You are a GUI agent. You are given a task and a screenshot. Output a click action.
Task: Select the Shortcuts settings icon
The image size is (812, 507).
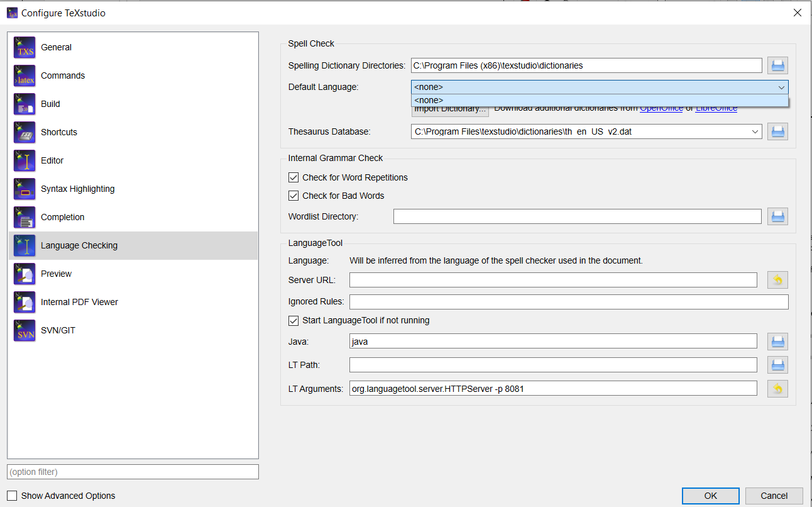click(x=59, y=132)
